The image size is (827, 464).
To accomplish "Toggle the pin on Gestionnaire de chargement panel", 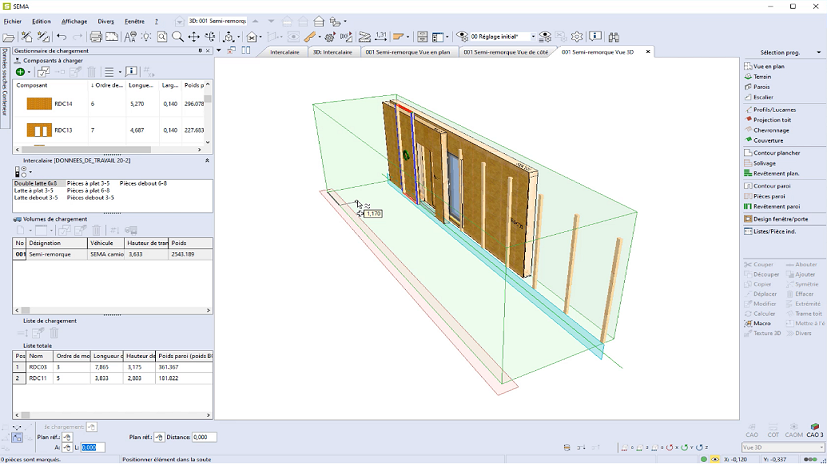I will point(200,50).
